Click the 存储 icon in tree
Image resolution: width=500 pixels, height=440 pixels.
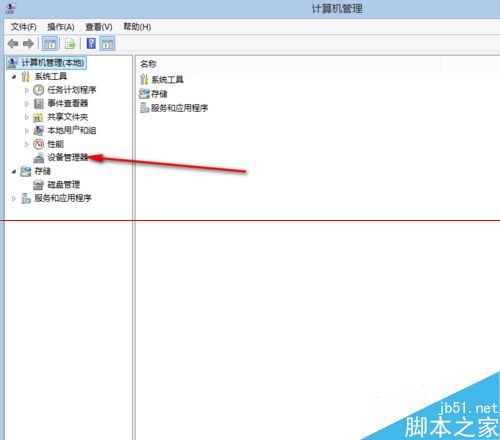[26, 171]
